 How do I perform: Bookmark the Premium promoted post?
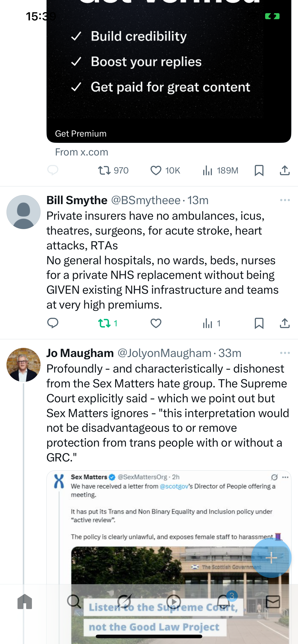point(259,171)
